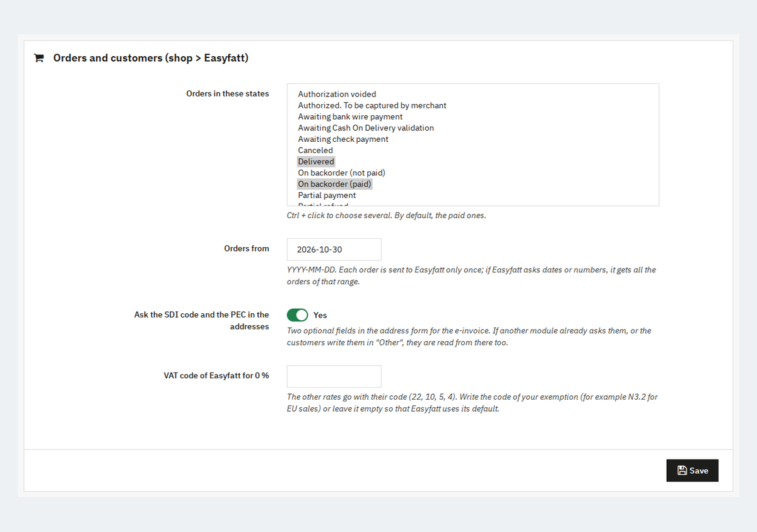The image size is (757, 532).
Task: Click the 'Yes' text beside the switch
Action: click(x=320, y=315)
